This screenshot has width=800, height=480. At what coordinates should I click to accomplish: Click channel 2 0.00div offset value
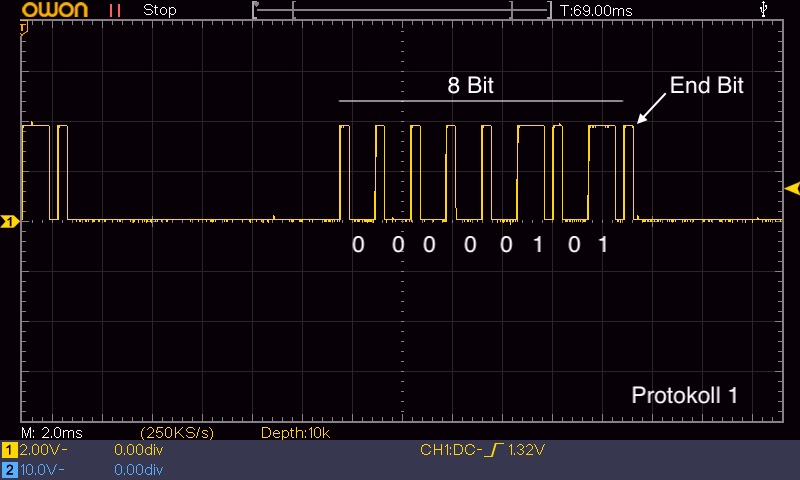pos(138,469)
